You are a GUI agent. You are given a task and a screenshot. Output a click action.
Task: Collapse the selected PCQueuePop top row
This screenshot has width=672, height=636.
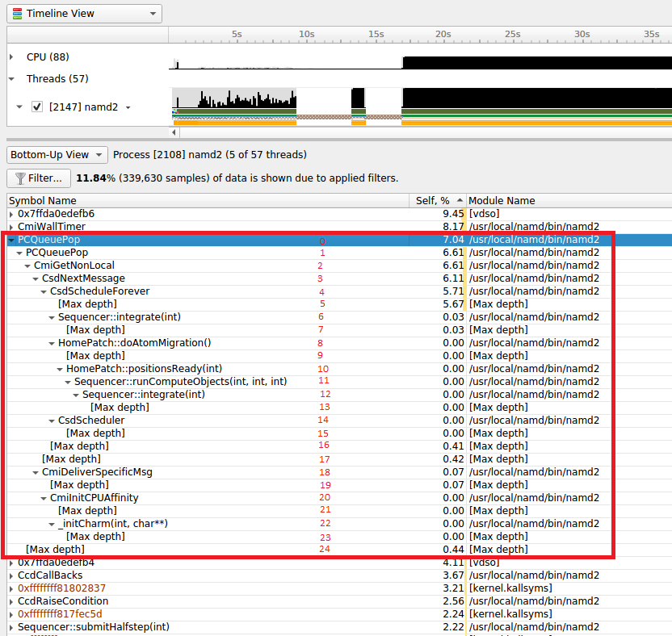pyautogui.click(x=11, y=240)
